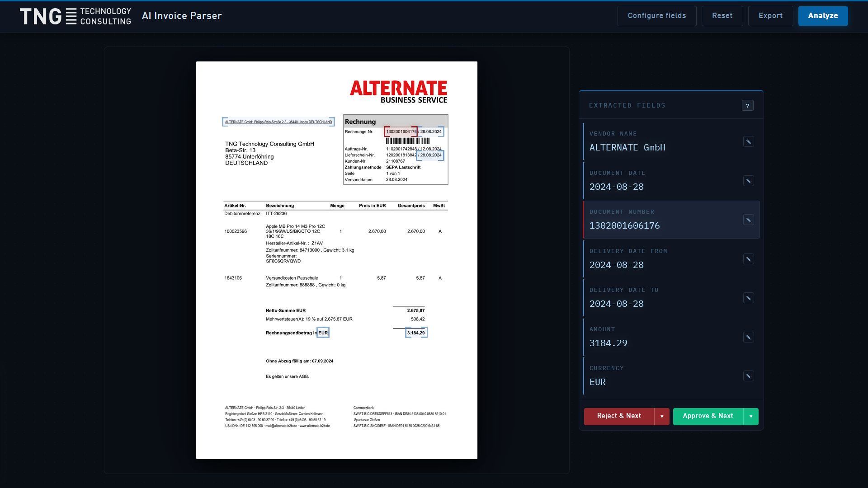Click the EXTRACTED FIELDS panel header
Image resolution: width=868 pixels, height=488 pixels.
coord(627,106)
